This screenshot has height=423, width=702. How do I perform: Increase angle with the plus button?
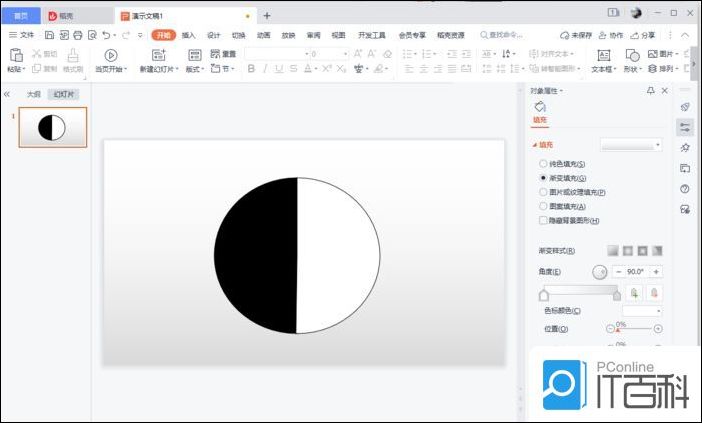(x=657, y=272)
